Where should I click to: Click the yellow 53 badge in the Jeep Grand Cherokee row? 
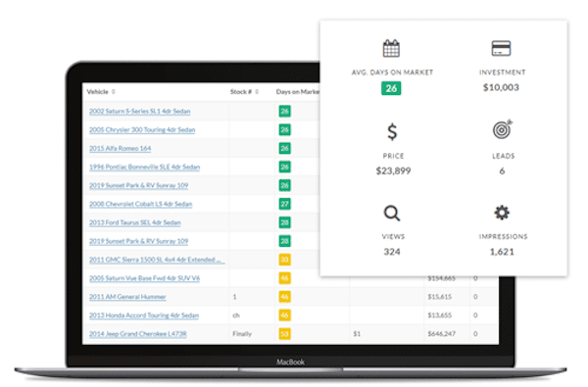click(x=284, y=334)
